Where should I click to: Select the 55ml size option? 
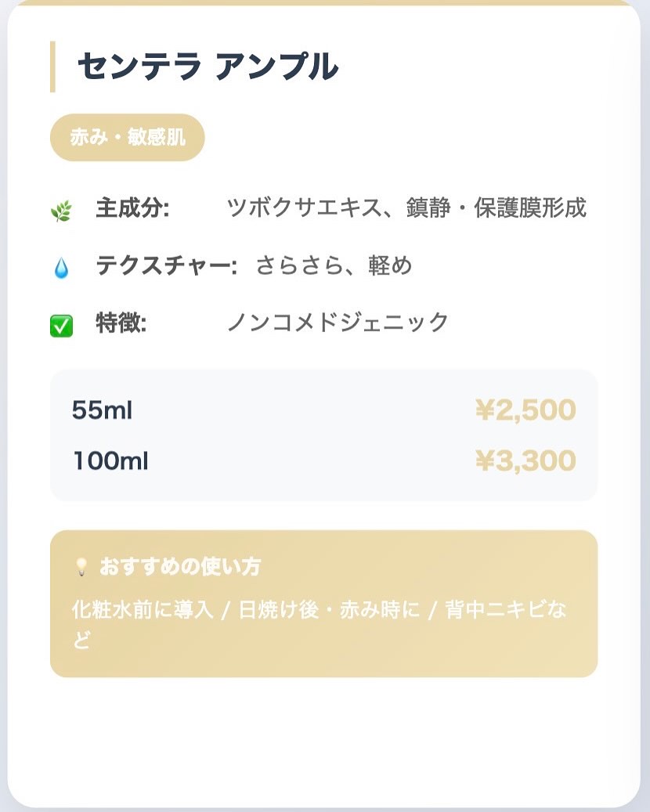pyautogui.click(x=102, y=410)
